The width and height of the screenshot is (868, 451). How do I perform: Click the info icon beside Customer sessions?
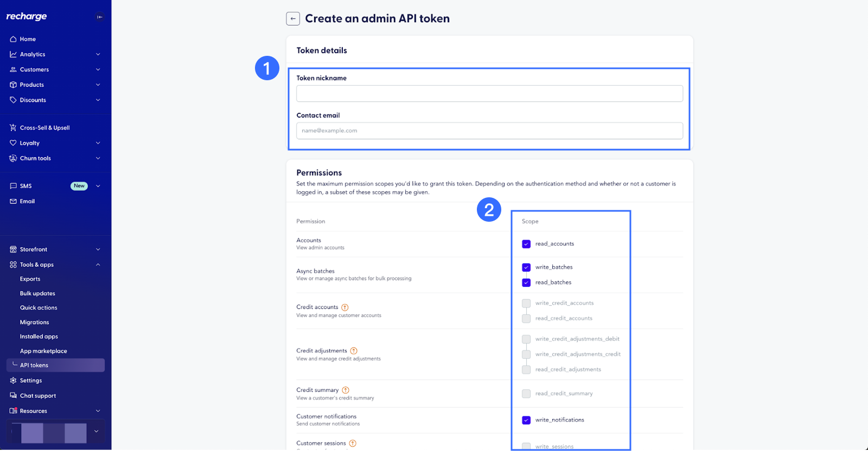(353, 443)
